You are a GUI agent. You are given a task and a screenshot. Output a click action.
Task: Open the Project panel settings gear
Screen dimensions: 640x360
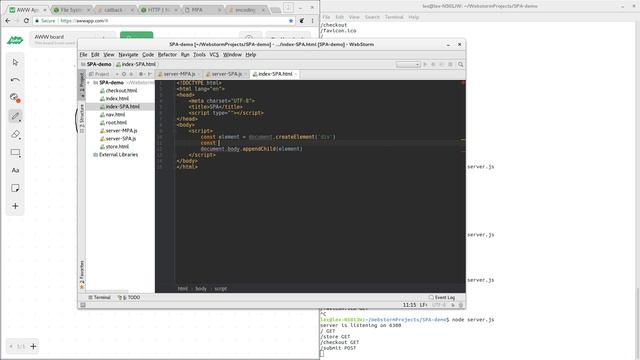point(141,74)
